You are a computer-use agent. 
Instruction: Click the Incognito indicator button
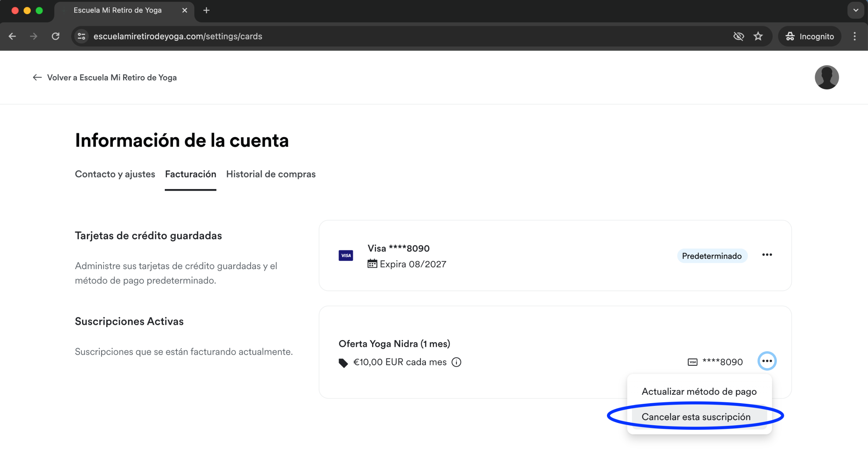coord(810,36)
